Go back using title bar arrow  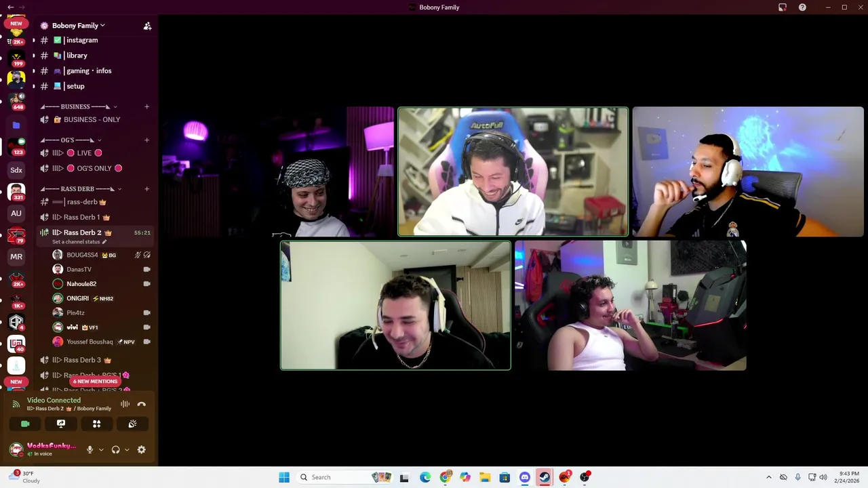(10, 7)
